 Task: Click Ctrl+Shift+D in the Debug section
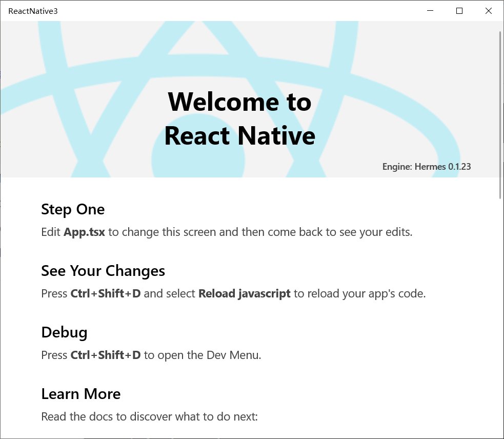[106, 355]
